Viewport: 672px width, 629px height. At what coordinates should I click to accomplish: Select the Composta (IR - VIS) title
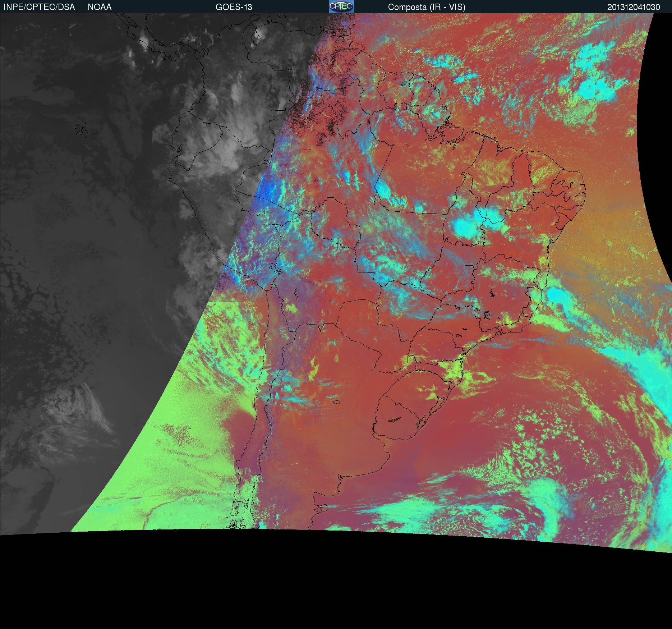427,7
